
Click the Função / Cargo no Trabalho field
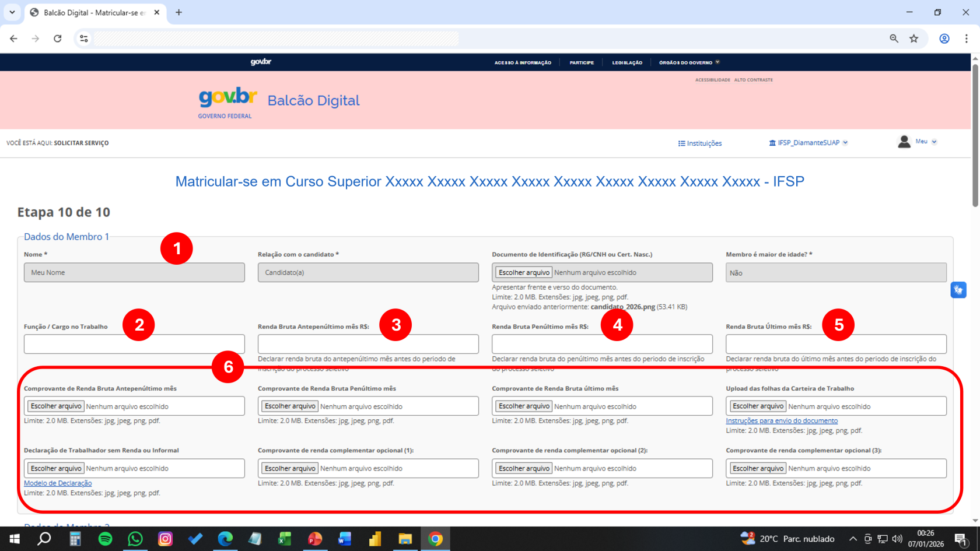coord(134,344)
